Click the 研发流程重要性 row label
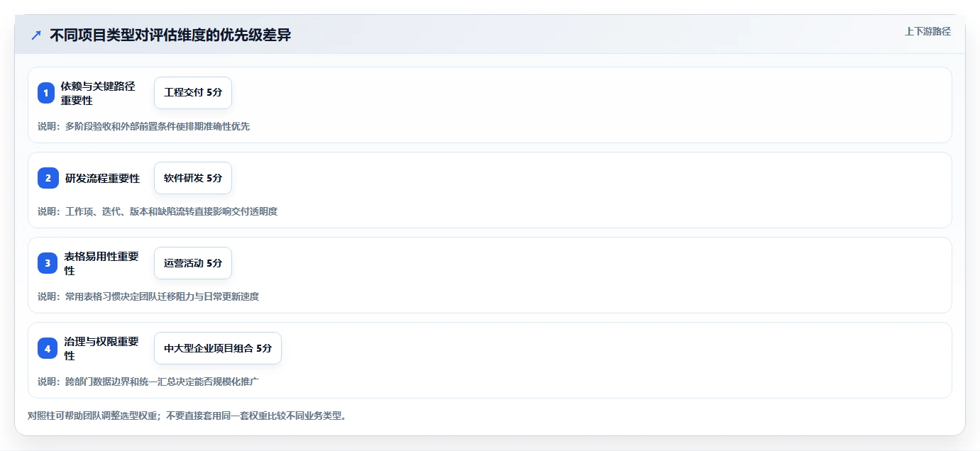The image size is (980, 451). [x=102, y=178]
